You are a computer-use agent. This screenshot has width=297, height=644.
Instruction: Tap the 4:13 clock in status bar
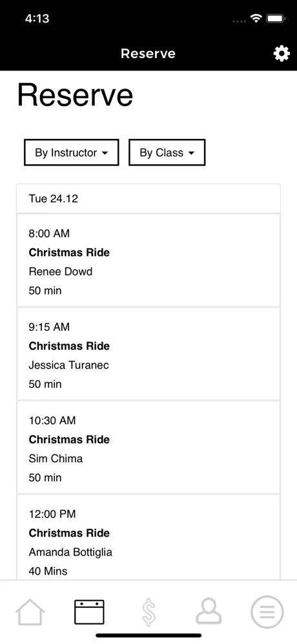click(37, 19)
